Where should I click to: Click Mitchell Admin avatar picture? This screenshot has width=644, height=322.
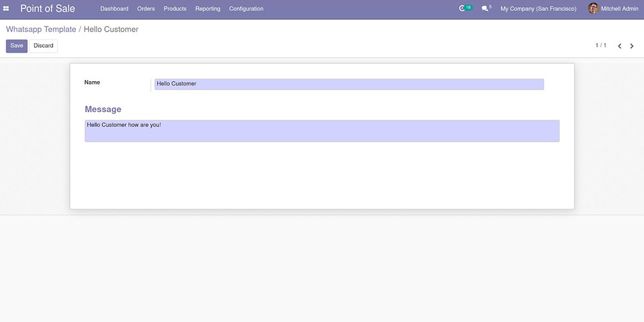coord(593,9)
